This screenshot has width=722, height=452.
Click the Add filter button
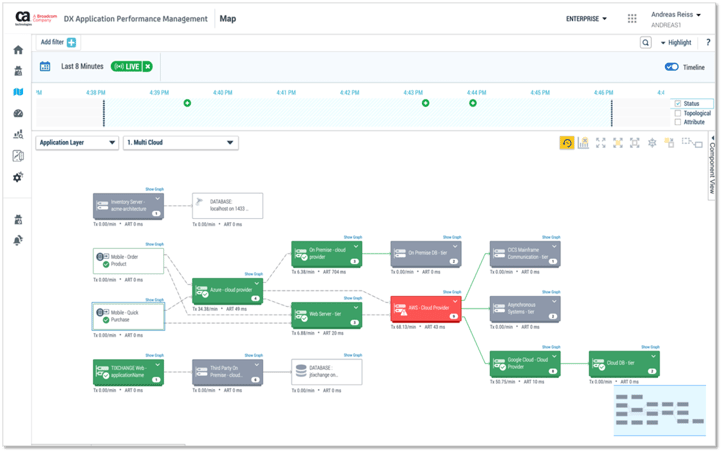point(58,42)
